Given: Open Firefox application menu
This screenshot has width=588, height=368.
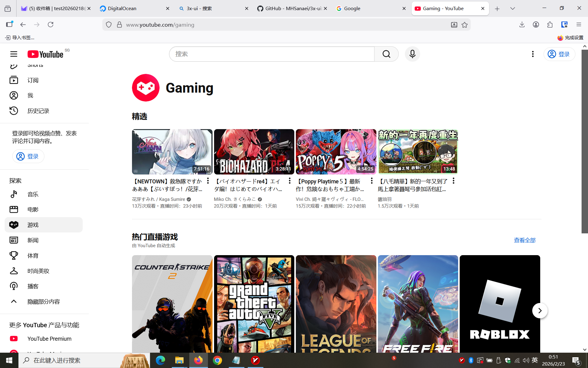Looking at the screenshot, I should [x=579, y=25].
